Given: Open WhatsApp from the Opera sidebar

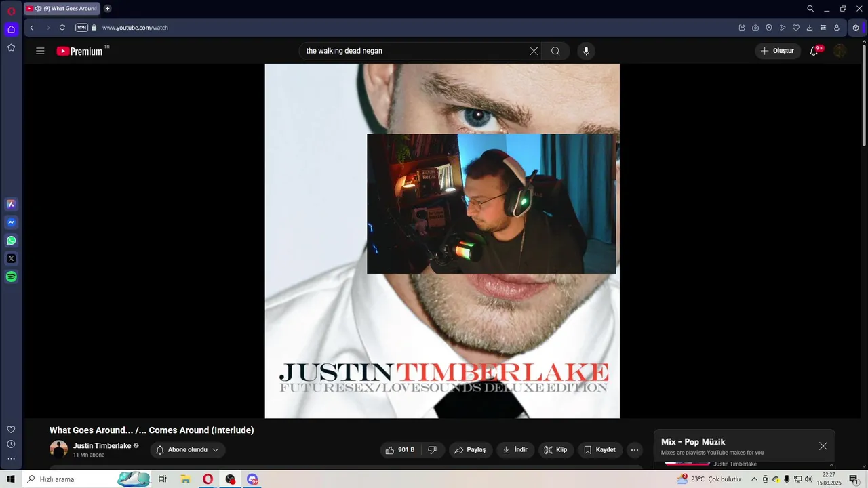Looking at the screenshot, I should click(11, 241).
